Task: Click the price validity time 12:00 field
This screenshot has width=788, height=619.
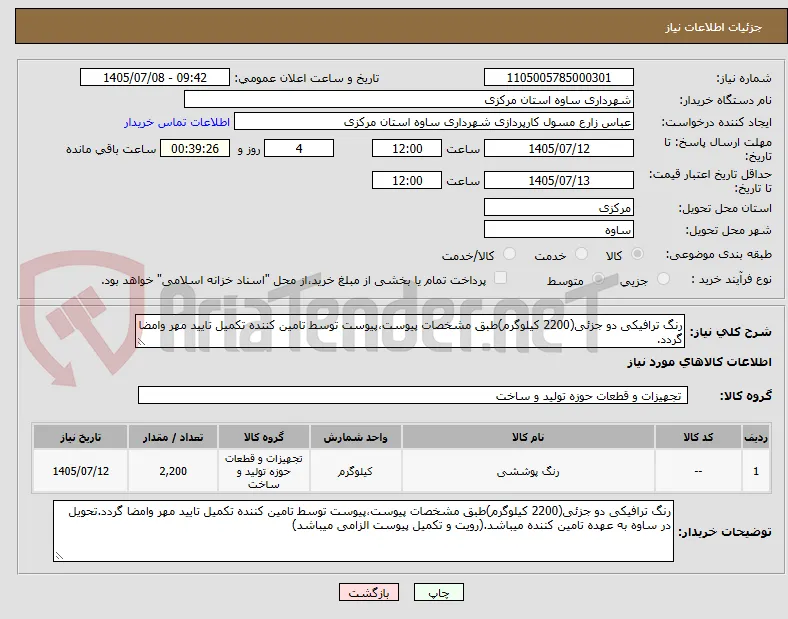Action: pos(407,180)
